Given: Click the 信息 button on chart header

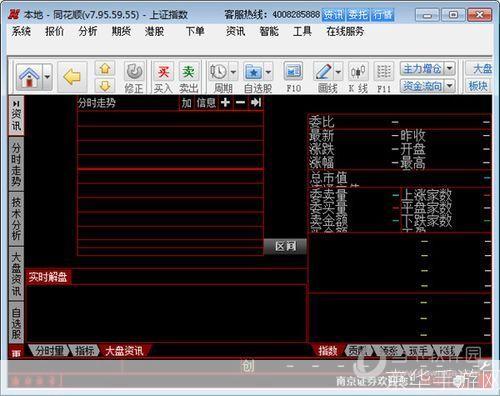Looking at the screenshot, I should click(206, 103).
